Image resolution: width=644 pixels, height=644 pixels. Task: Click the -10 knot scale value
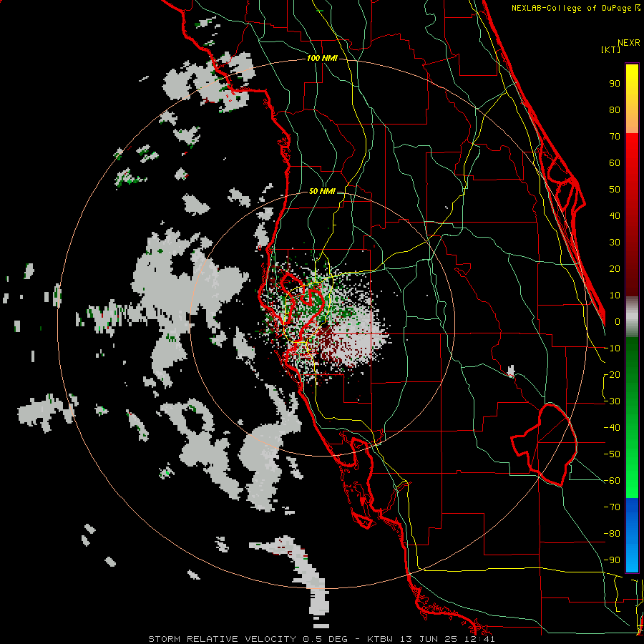pyautogui.click(x=612, y=348)
